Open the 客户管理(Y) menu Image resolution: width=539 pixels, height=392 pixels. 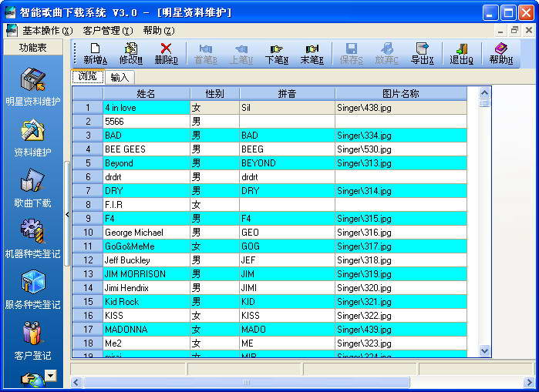108,31
